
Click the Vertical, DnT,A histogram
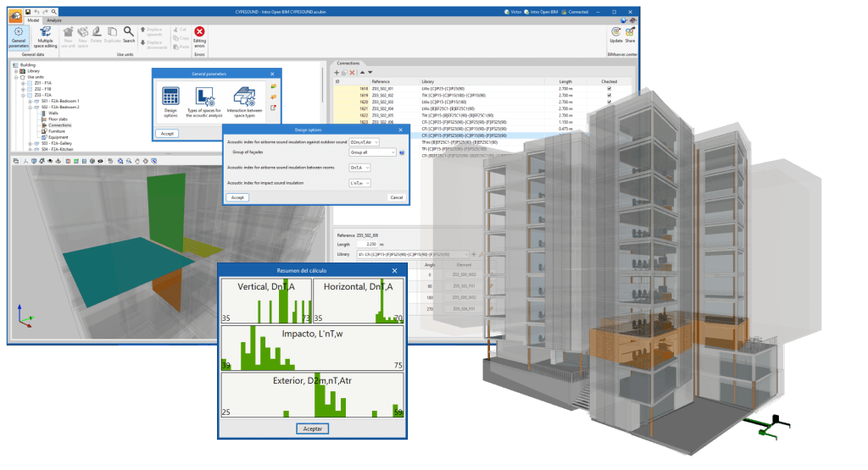tap(266, 301)
